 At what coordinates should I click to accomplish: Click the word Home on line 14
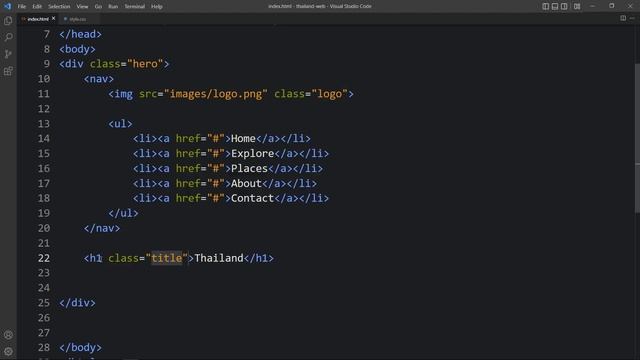click(x=243, y=138)
